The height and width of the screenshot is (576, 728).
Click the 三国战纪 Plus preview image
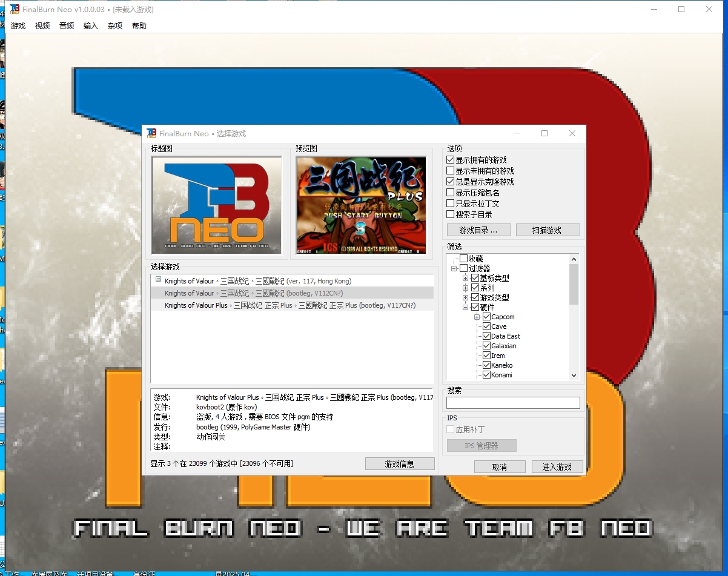tap(362, 205)
